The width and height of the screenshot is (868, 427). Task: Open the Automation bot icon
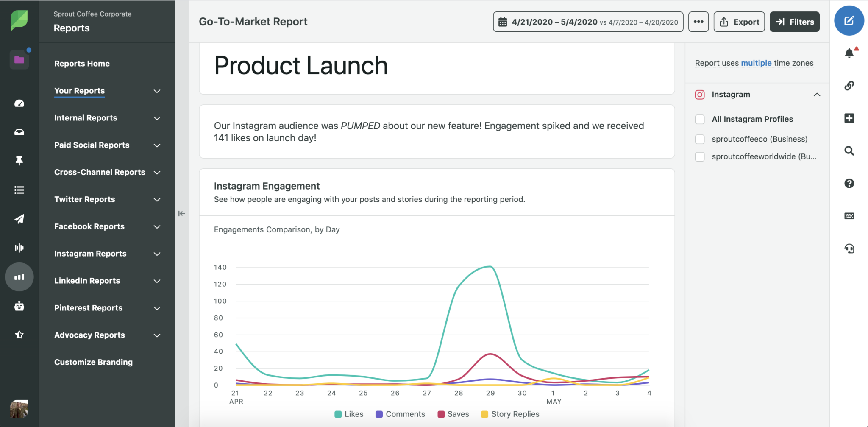[x=19, y=306]
